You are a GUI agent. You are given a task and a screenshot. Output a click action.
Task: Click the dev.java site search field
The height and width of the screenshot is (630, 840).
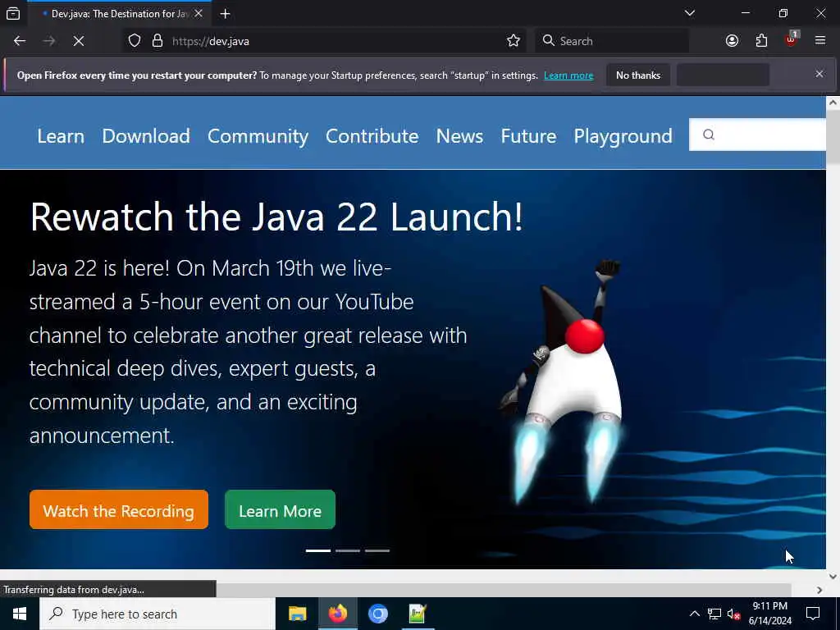coord(757,135)
